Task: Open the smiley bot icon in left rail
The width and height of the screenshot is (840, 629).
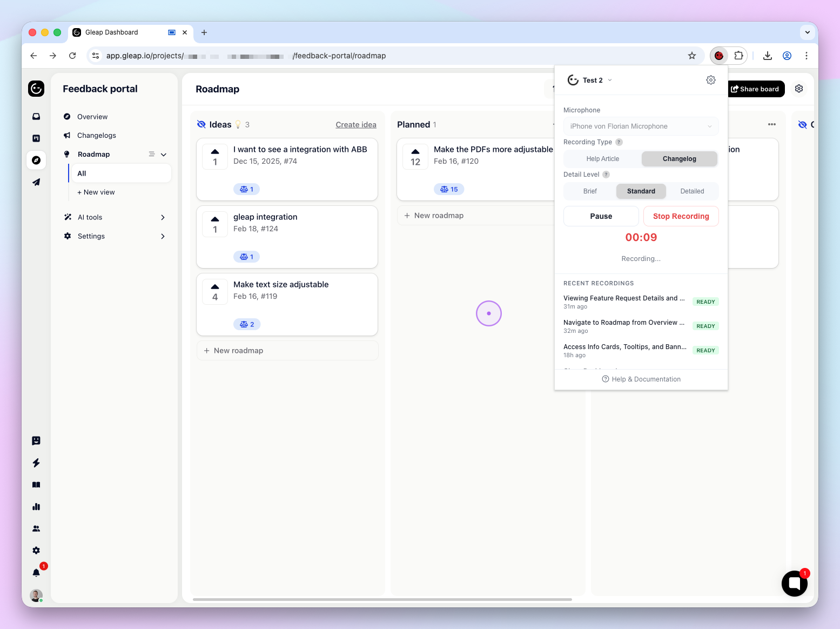Action: pos(36,440)
